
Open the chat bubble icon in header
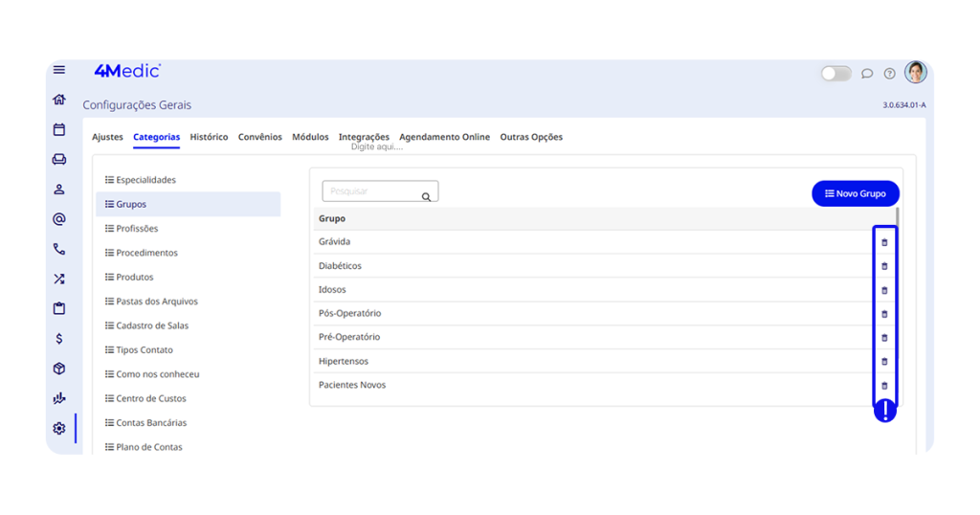coord(867,74)
